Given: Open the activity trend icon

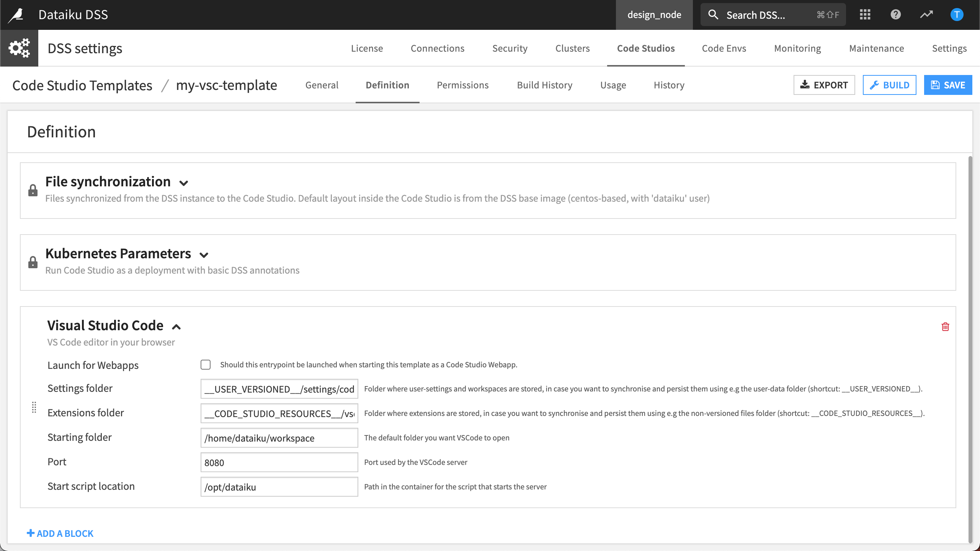Looking at the screenshot, I should click(x=926, y=15).
